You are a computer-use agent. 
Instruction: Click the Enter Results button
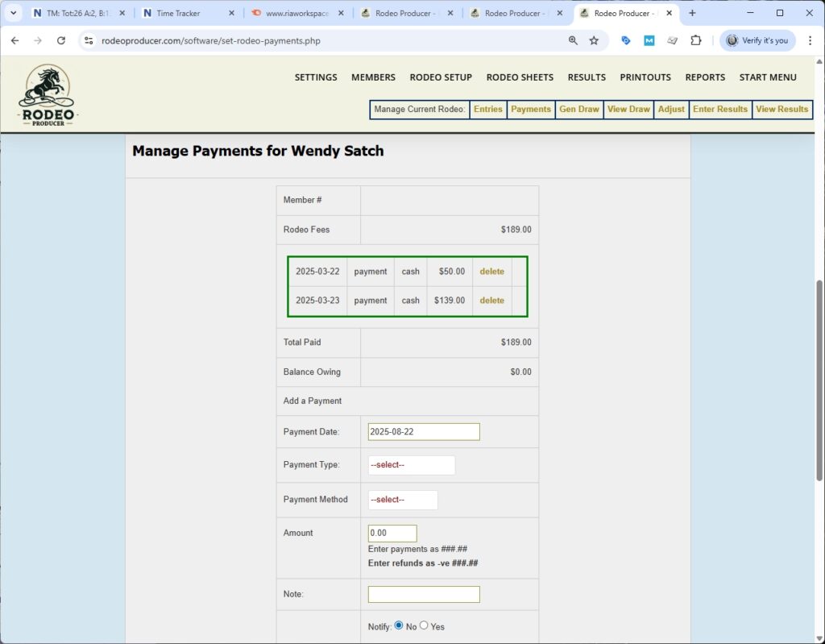point(719,109)
